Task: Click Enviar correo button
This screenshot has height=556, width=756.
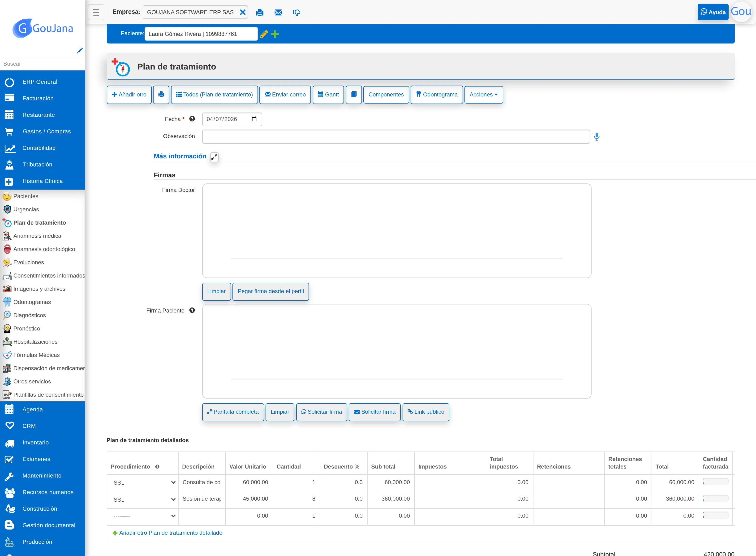Action: 285,95
